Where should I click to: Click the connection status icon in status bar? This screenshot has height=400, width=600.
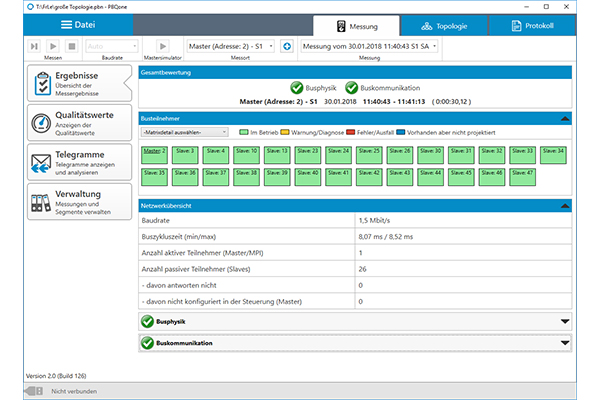point(34,391)
